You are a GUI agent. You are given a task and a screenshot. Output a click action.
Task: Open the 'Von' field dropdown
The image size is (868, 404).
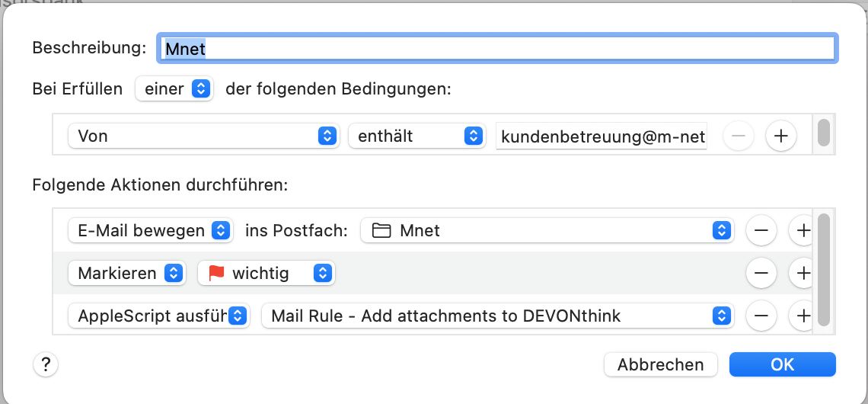(202, 136)
